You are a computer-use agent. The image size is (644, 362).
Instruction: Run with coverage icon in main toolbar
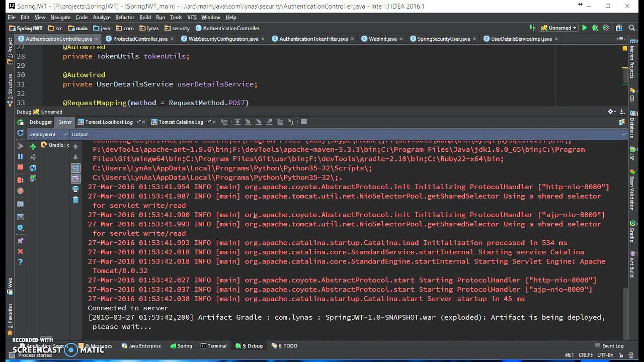[x=606, y=28]
